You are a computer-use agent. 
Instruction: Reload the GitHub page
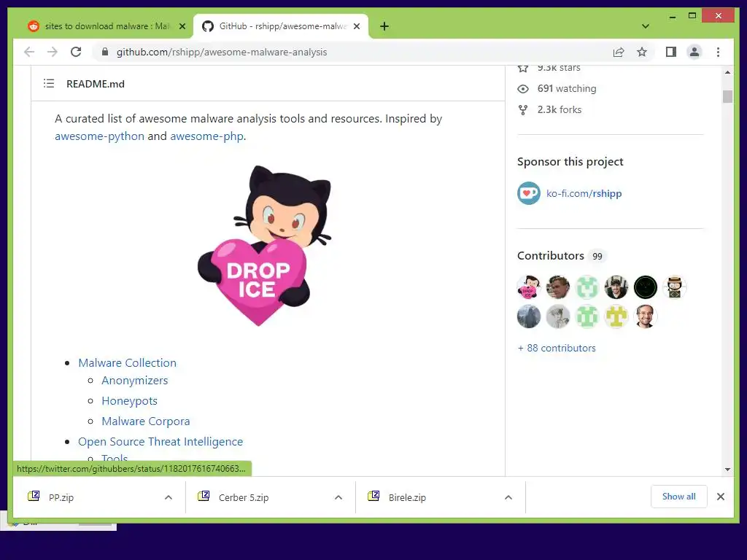(x=76, y=52)
